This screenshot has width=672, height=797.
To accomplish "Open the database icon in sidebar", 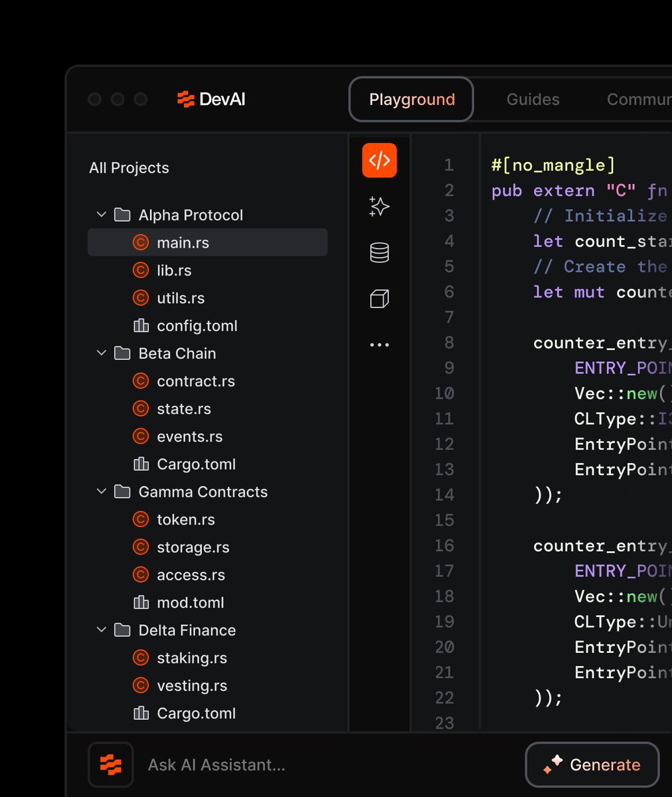I will click(x=379, y=252).
